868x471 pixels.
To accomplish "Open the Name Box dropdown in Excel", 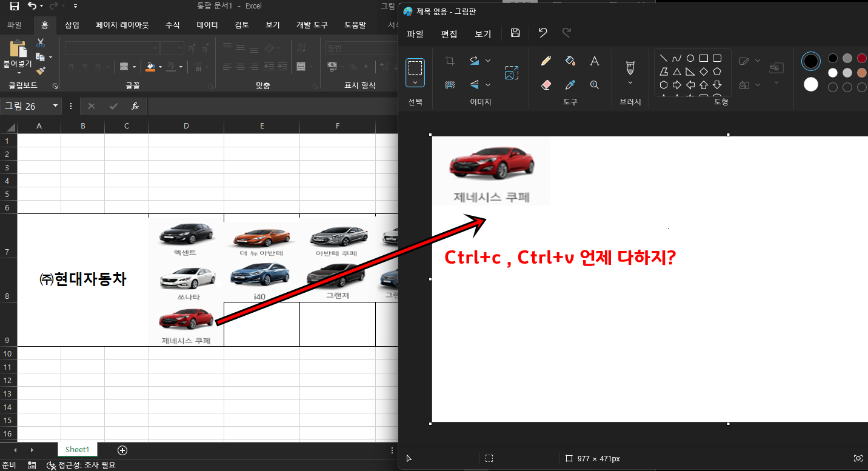I will [56, 106].
